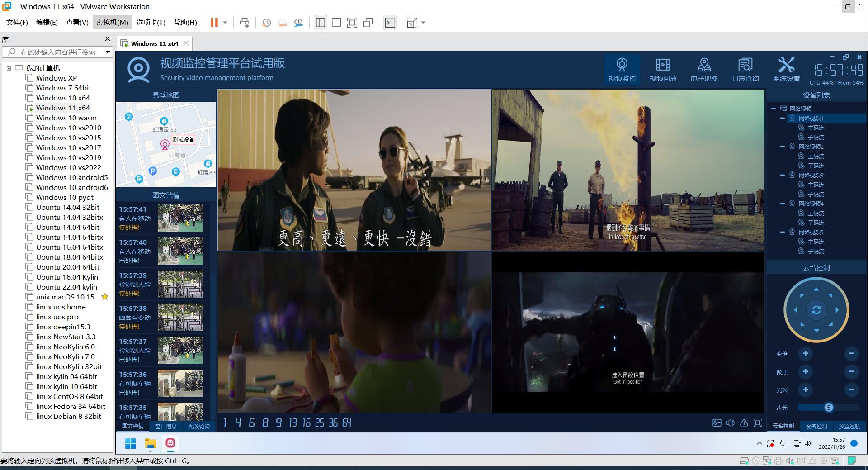Toggle fullscreen for the video grid
868x470 pixels.
pos(758,423)
